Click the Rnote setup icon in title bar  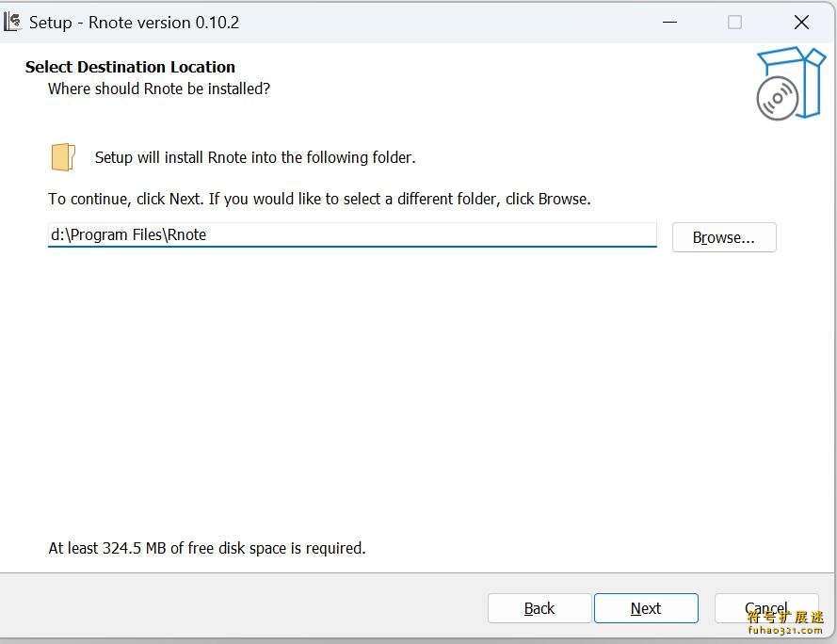pos(12,23)
